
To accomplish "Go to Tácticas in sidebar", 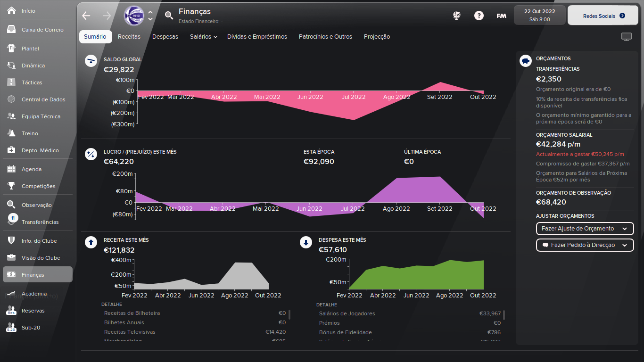I will [32, 82].
